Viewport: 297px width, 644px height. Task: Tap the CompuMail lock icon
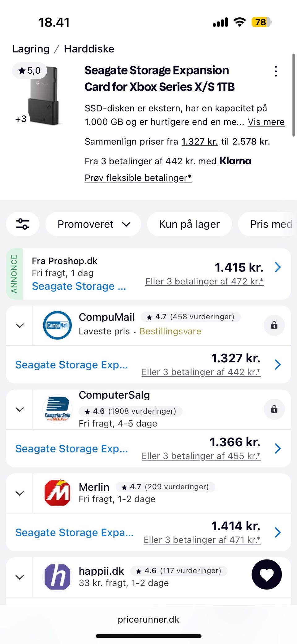274,325
